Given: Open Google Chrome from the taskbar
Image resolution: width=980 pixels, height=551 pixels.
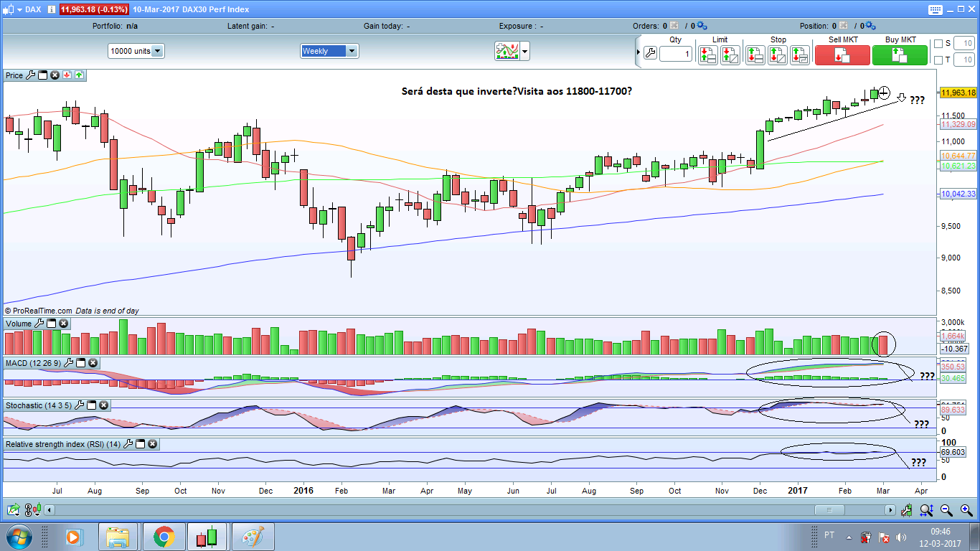Looking at the screenshot, I should tap(164, 537).
